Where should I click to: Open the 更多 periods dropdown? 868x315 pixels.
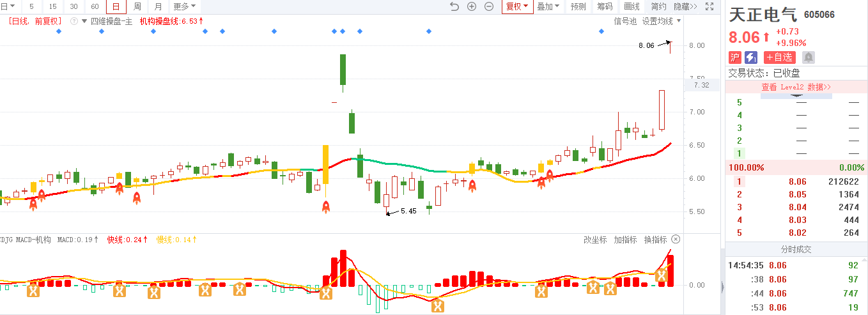[185, 6]
